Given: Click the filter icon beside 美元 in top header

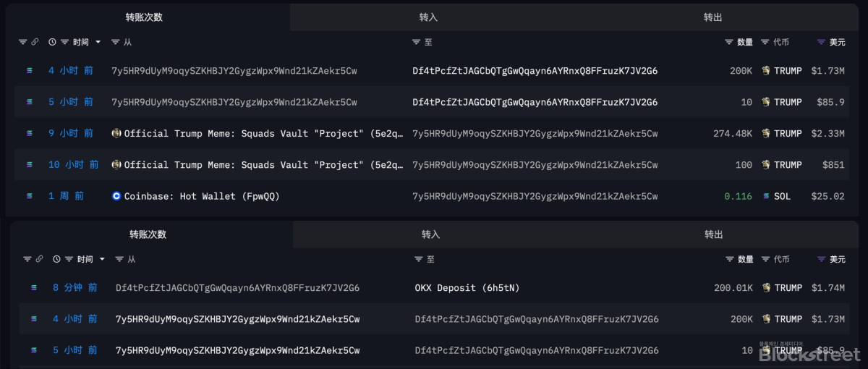Looking at the screenshot, I should coord(821,43).
